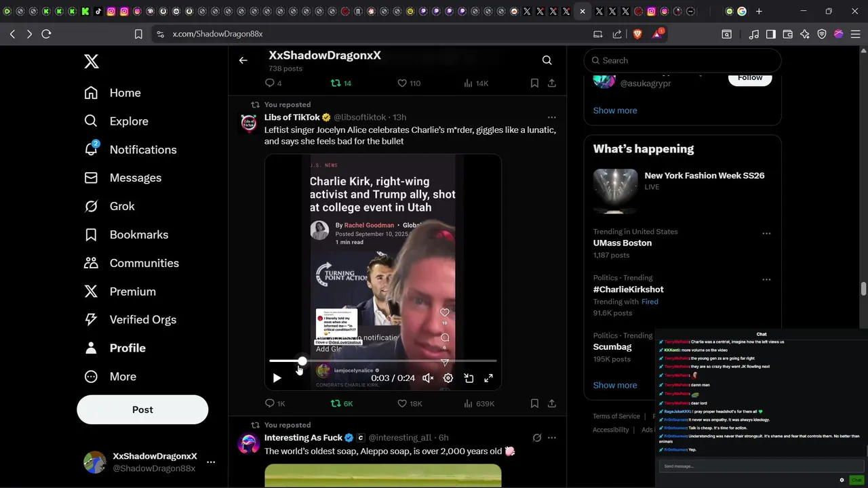Bookmark this page in address bar
This screenshot has width=868, height=488.
[x=138, y=34]
